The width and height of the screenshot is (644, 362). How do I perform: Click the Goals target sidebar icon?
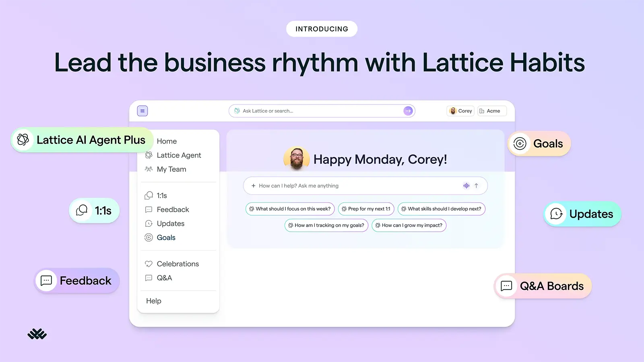coord(149,238)
